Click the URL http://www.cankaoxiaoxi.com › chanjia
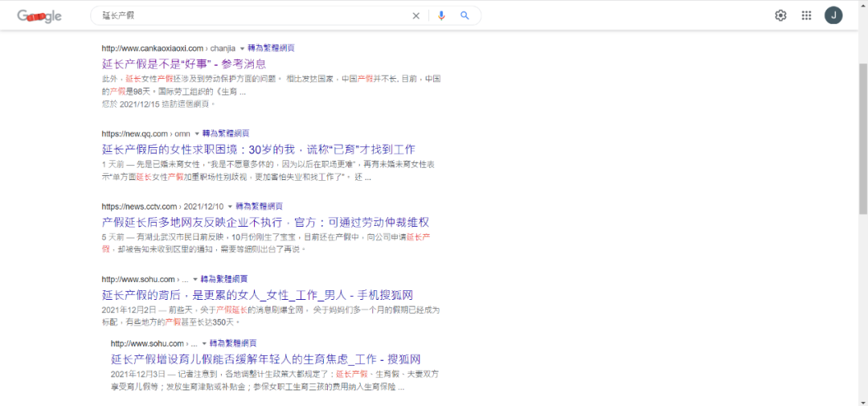Screen dimensions: 868x406 169,48
